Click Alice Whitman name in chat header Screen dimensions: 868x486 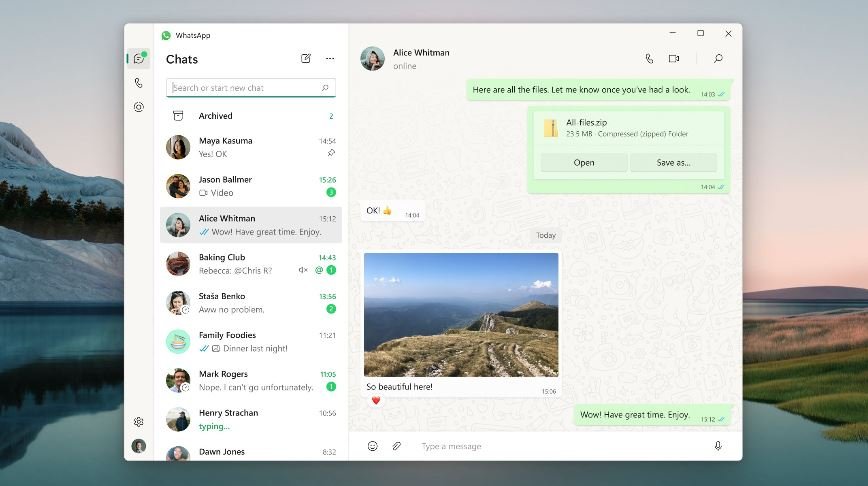coord(421,53)
